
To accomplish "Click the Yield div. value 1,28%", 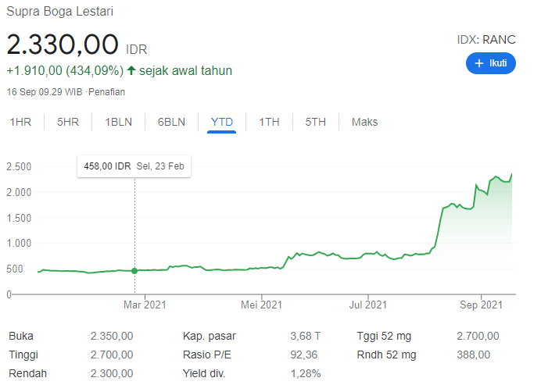I will click(306, 373).
